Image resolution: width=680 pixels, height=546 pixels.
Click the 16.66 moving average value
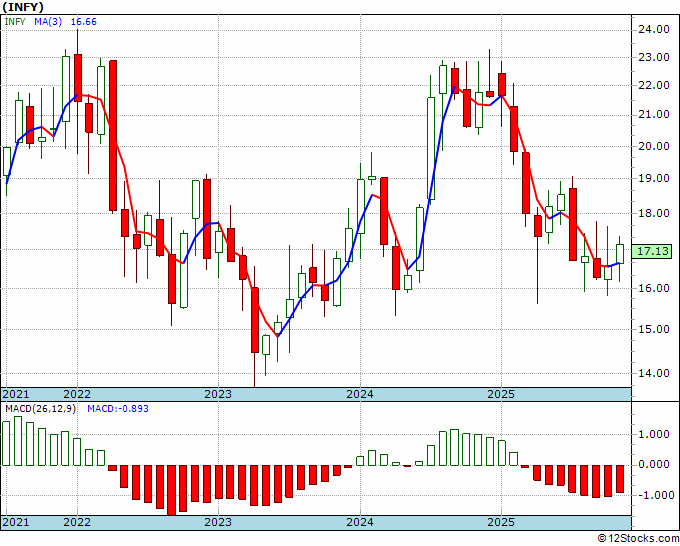coord(83,22)
